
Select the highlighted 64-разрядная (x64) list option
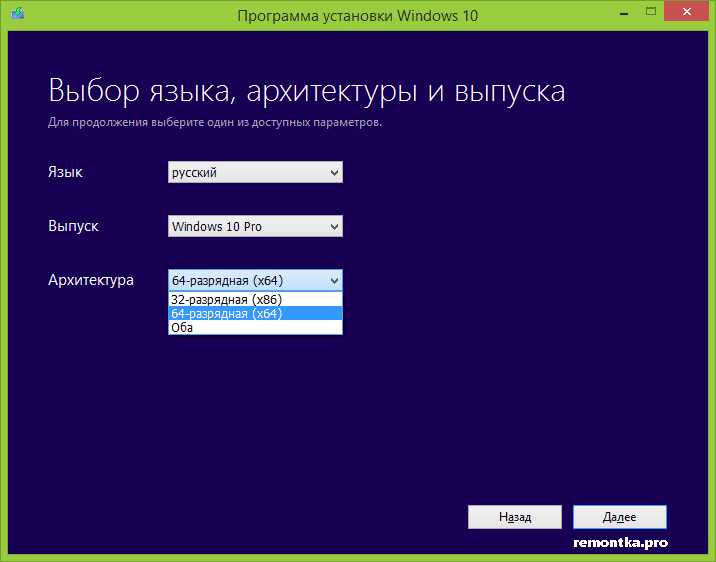click(x=255, y=314)
